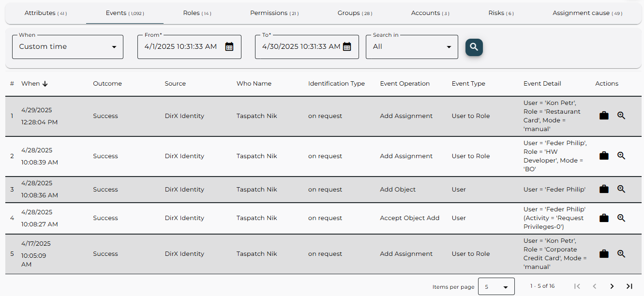Click the briefcase icon on the Add Object row

click(604, 189)
